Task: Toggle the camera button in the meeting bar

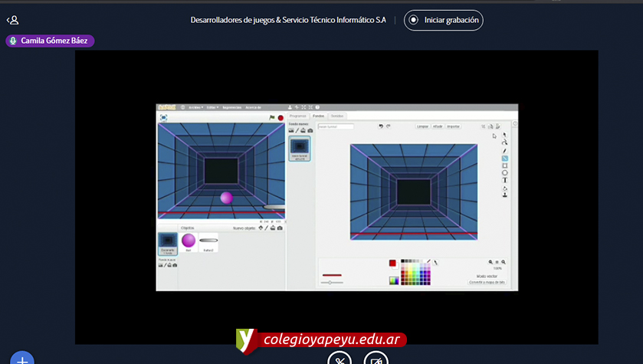Action: (x=376, y=359)
